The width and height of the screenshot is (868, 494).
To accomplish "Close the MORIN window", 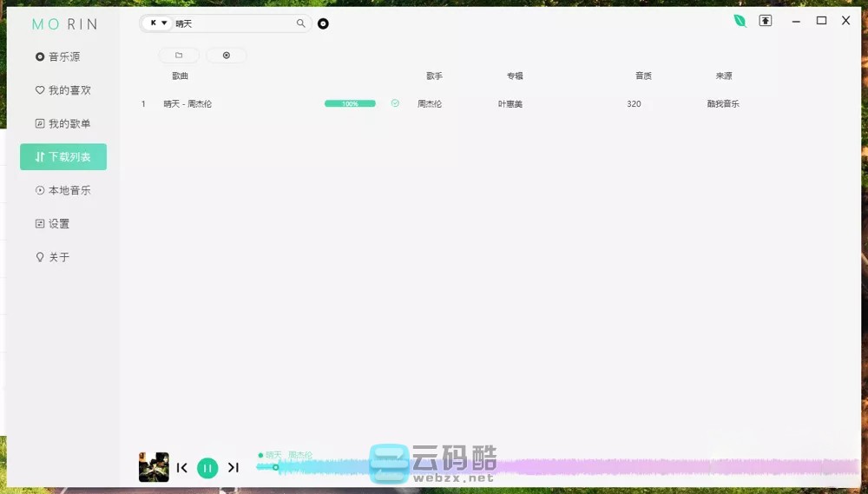I will [x=845, y=21].
